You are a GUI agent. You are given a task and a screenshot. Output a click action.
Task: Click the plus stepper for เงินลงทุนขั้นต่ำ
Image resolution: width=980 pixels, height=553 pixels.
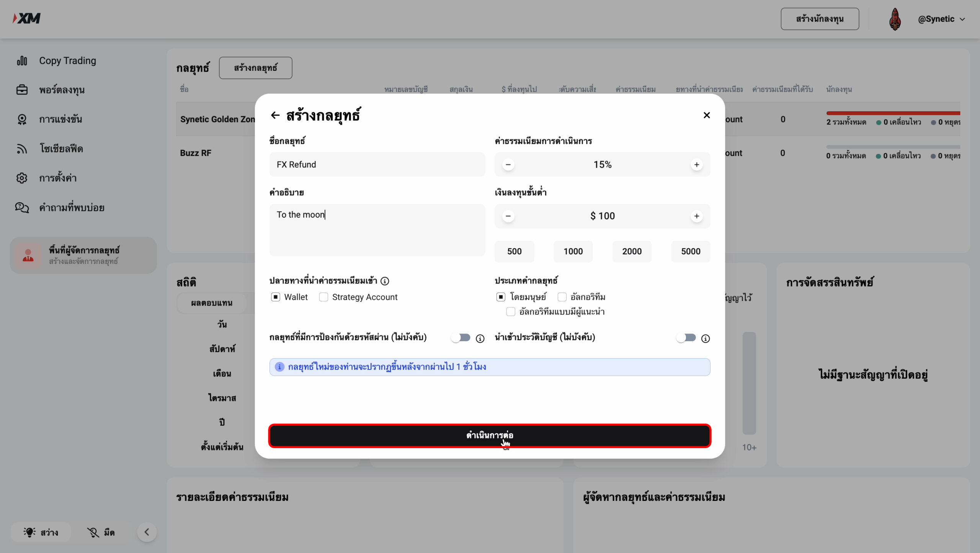tap(697, 216)
